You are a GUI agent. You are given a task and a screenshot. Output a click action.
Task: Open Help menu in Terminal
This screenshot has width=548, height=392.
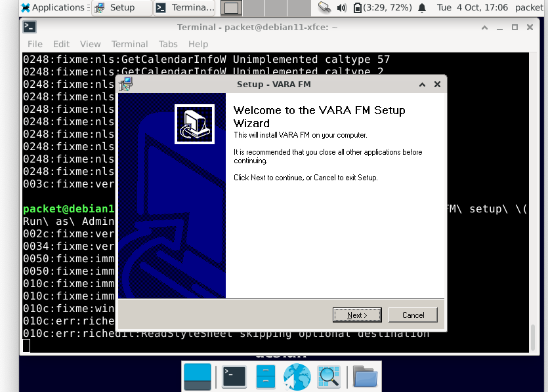(198, 44)
